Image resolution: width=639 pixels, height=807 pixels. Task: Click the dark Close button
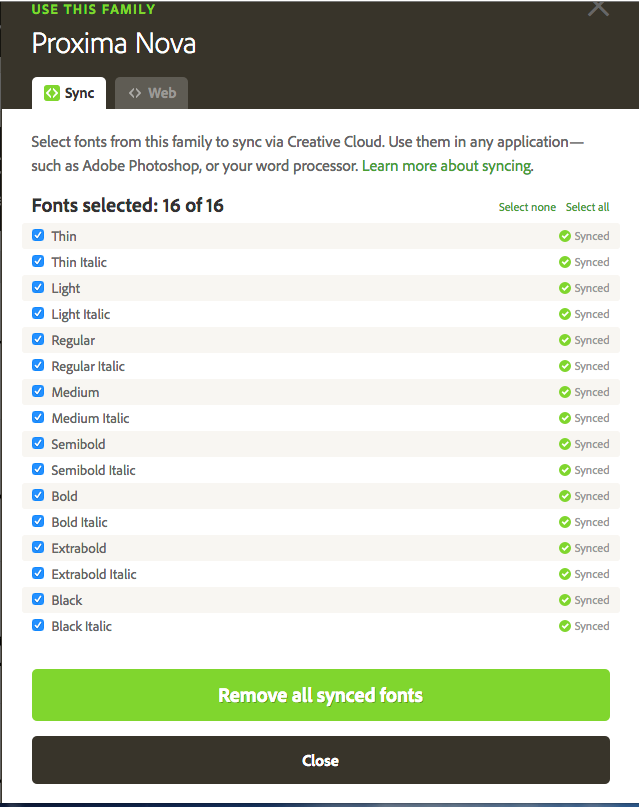click(x=321, y=760)
